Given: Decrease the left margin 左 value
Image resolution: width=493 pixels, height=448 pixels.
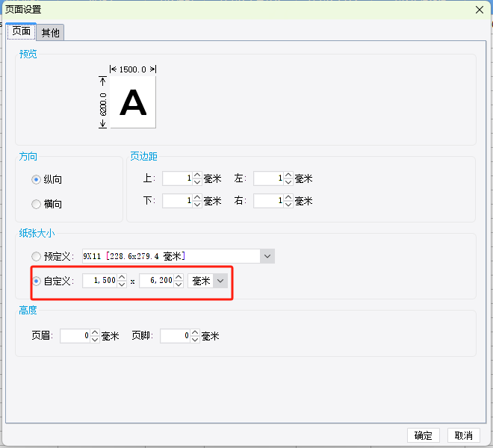Looking at the screenshot, I should pos(288,182).
